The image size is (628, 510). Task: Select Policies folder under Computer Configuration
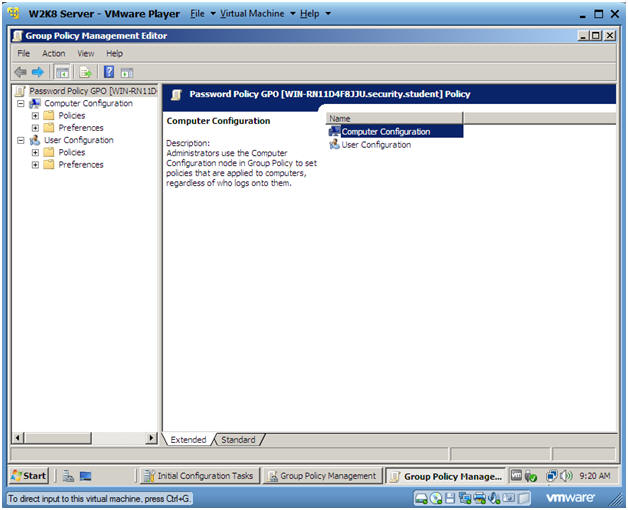pyautogui.click(x=72, y=116)
